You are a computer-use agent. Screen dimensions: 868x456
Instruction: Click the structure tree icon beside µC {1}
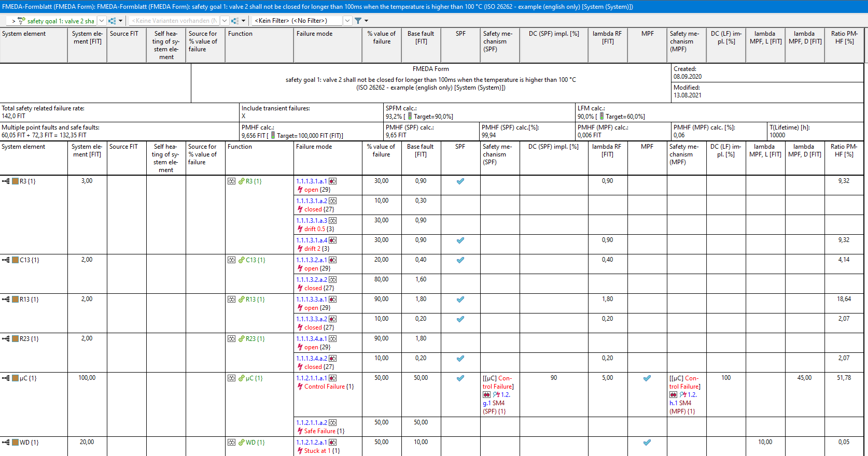(6, 378)
